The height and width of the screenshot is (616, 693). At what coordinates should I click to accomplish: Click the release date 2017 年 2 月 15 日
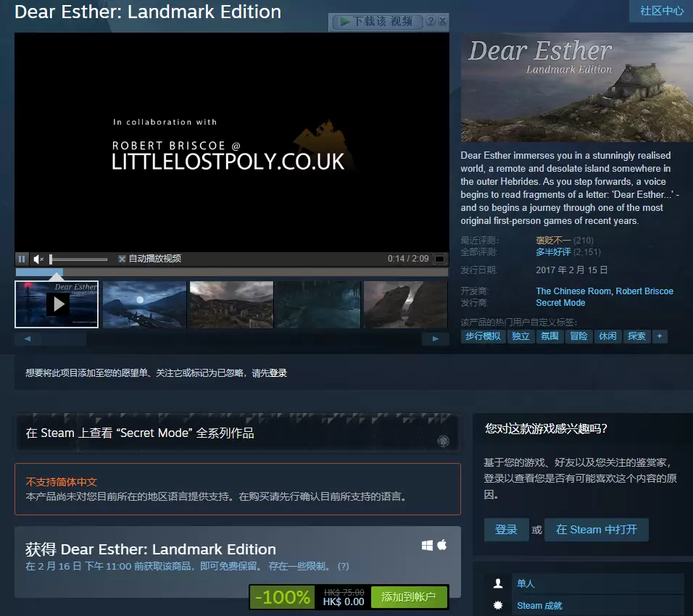[x=571, y=270]
